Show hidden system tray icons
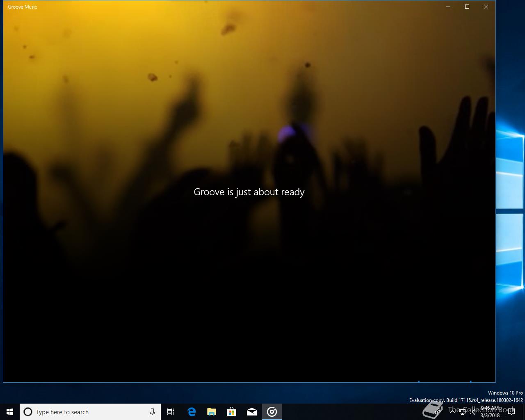Image resolution: width=525 pixels, height=420 pixels. coord(452,412)
